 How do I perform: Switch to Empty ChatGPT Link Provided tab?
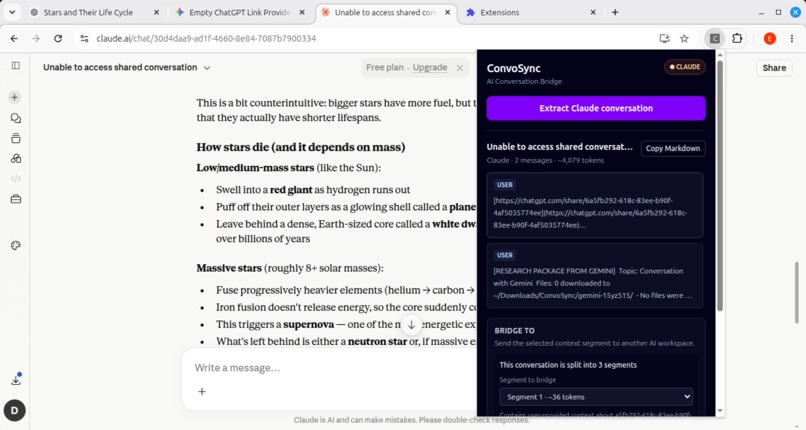tap(239, 12)
